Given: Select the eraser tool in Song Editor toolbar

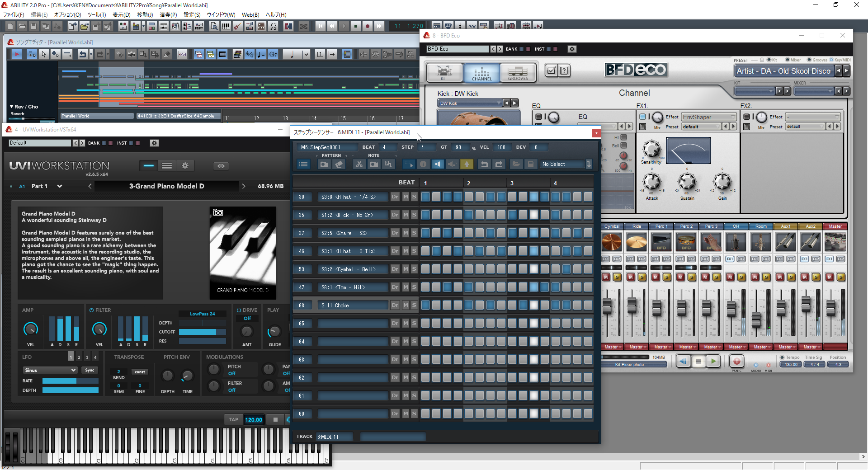Looking at the screenshot, I should pos(167,54).
